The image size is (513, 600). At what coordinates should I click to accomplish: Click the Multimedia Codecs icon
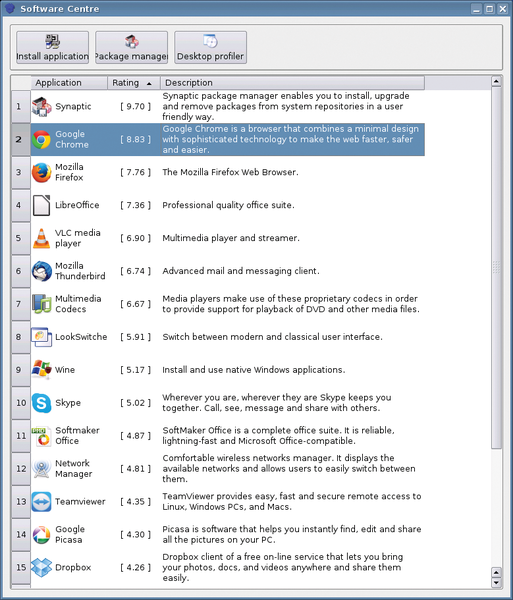click(41, 304)
